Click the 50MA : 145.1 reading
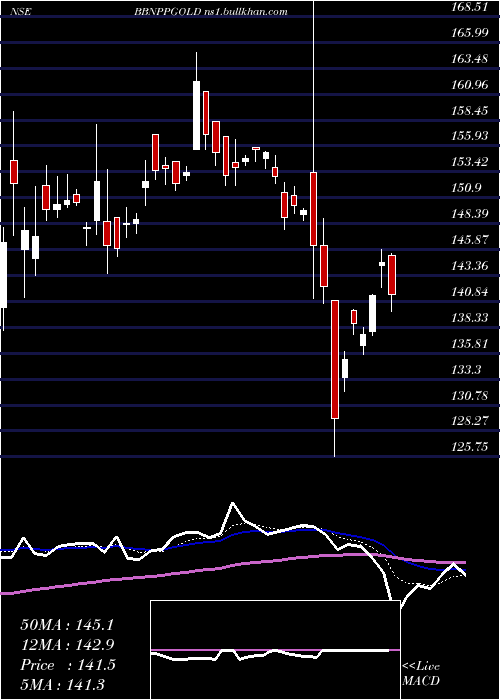 67,625
